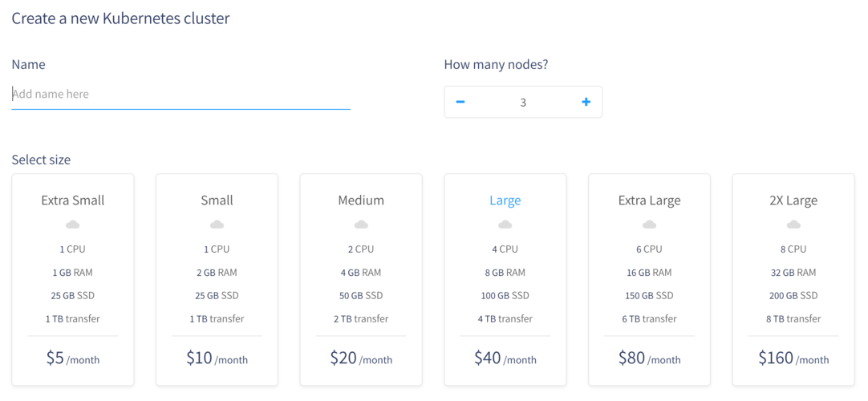Click Create a new Kubernetes cluster heading

(x=120, y=18)
